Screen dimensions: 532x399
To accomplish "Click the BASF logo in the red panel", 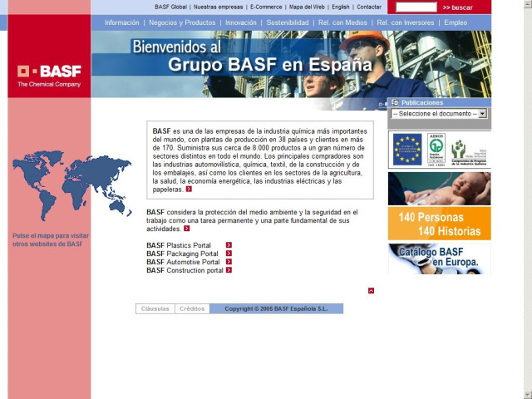I will [x=49, y=76].
